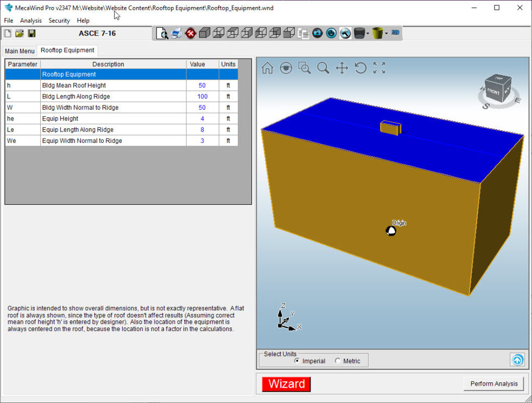
Task: Activate the Rotate view icon
Action: coord(360,68)
